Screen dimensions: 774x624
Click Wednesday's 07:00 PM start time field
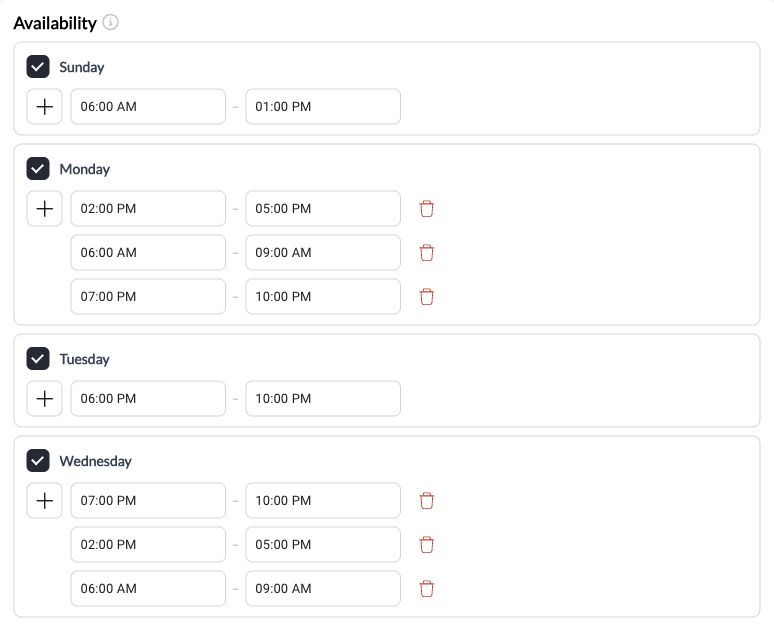click(x=148, y=501)
